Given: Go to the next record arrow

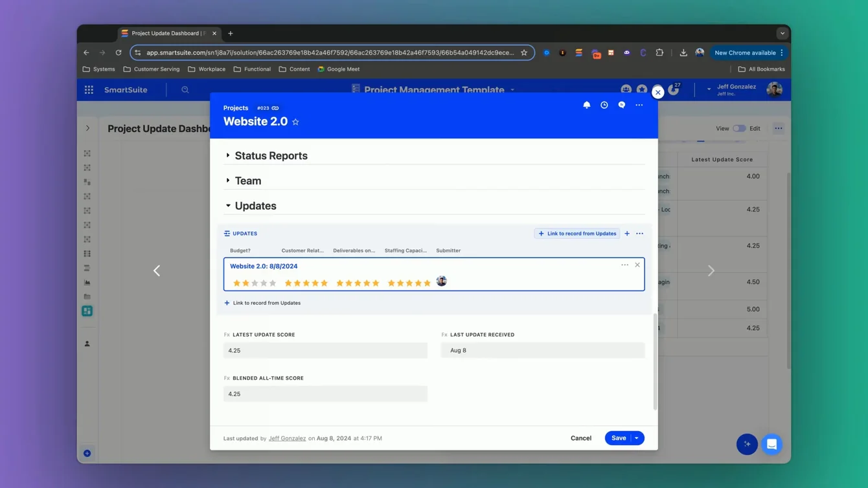Looking at the screenshot, I should pos(711,271).
